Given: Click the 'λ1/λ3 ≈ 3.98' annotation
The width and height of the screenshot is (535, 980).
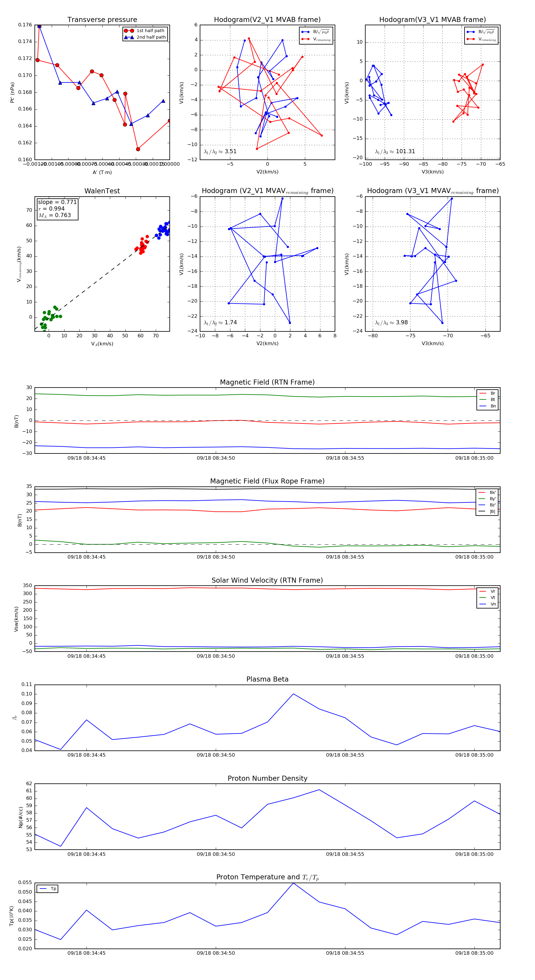Looking at the screenshot, I should point(391,323).
